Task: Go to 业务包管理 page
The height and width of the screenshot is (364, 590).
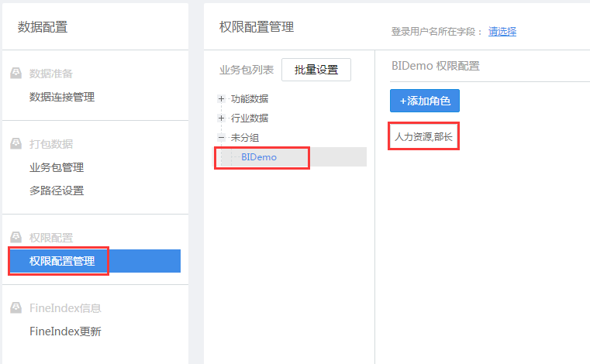Action: point(56,167)
